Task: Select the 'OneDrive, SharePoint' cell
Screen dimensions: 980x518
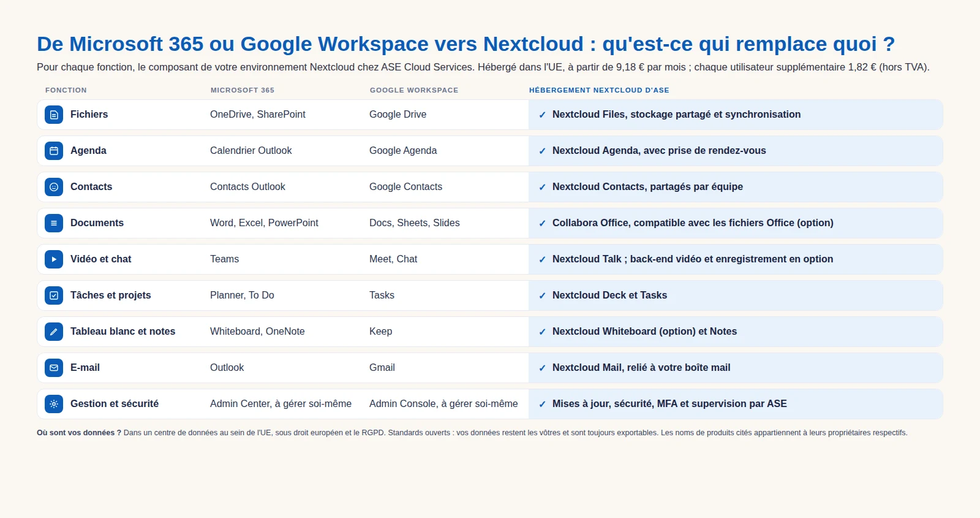Action: 258,115
